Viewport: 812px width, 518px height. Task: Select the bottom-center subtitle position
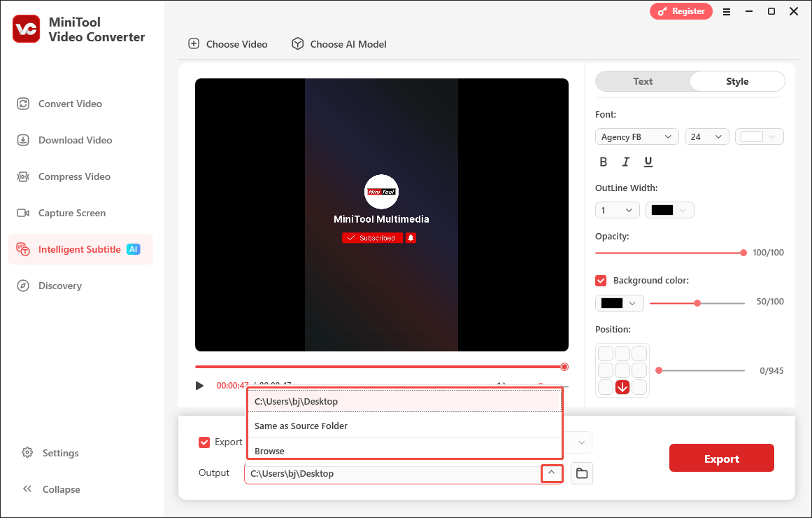pyautogui.click(x=622, y=387)
